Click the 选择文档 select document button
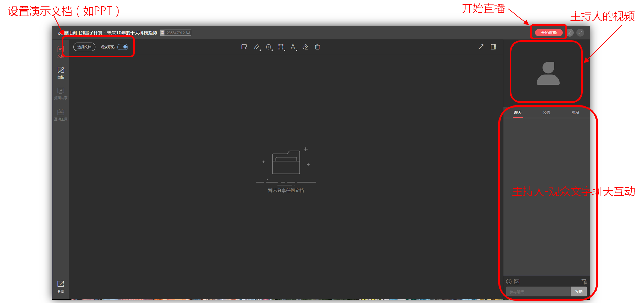 click(85, 47)
